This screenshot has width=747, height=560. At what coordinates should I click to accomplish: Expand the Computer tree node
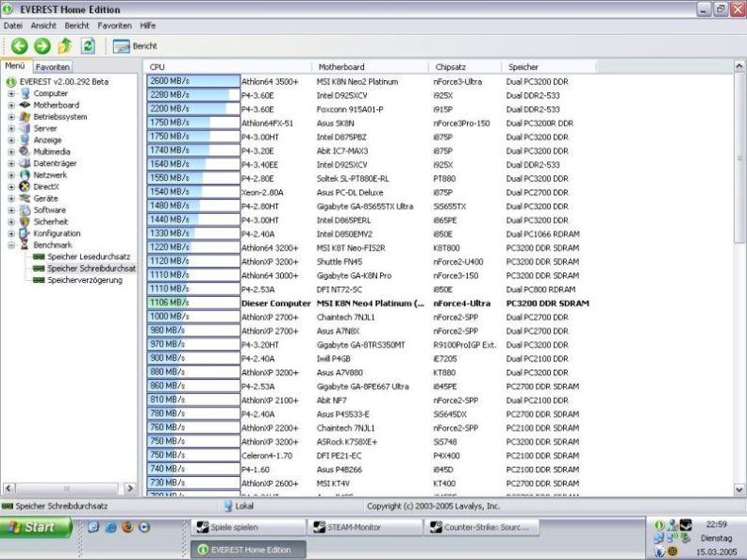11,94
